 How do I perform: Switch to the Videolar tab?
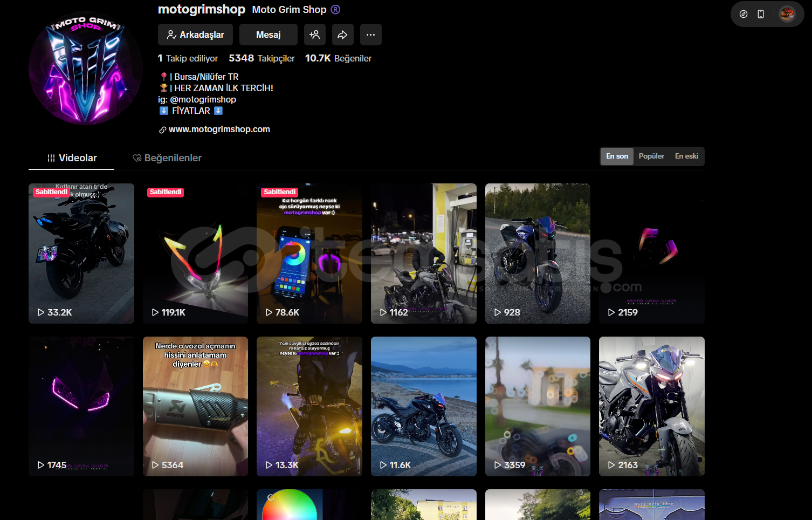pos(72,158)
